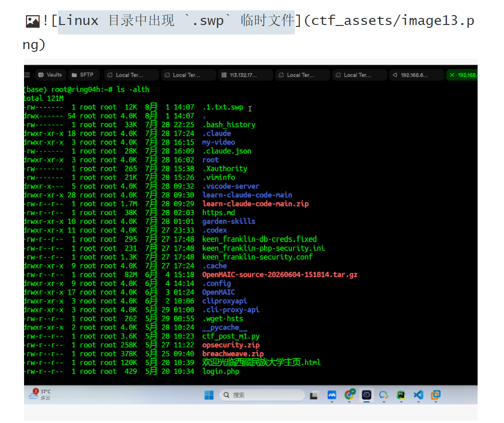Click keen_franklin-php-security.ini file name
504x423 pixels.
point(264,248)
